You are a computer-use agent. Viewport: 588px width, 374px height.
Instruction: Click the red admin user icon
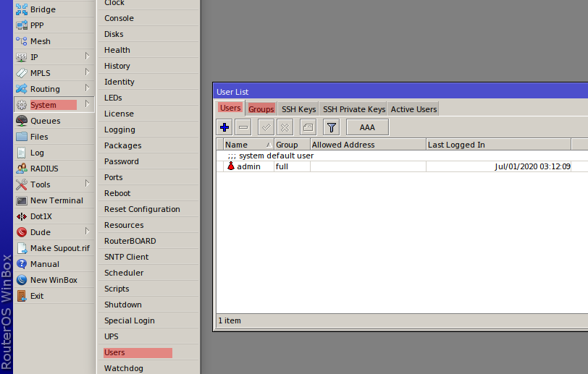(x=231, y=166)
